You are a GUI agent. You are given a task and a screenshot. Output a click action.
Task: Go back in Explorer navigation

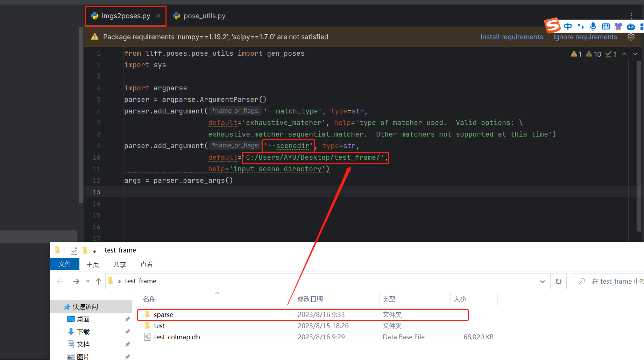coord(60,281)
